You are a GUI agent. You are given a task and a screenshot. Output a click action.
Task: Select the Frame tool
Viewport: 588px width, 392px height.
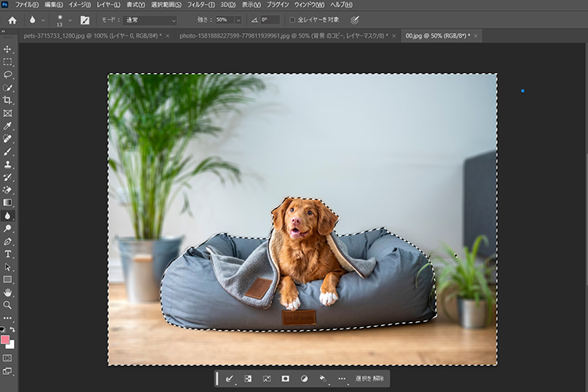[8, 113]
